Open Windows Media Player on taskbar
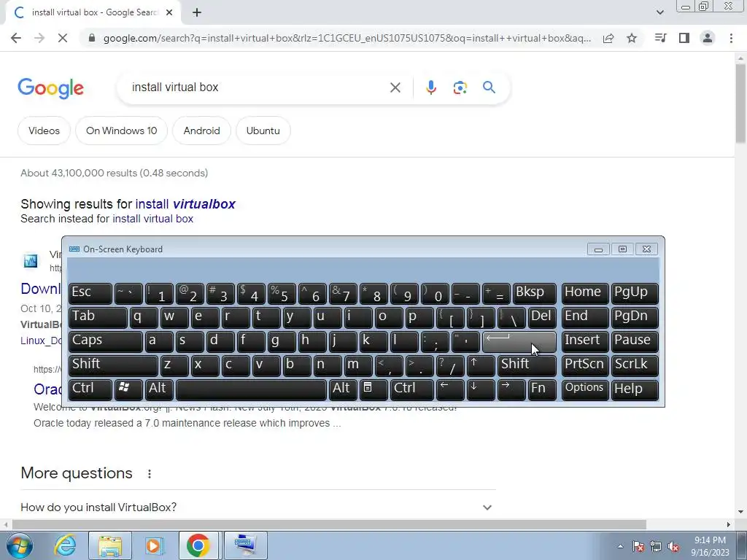This screenshot has height=560, width=747. [153, 545]
